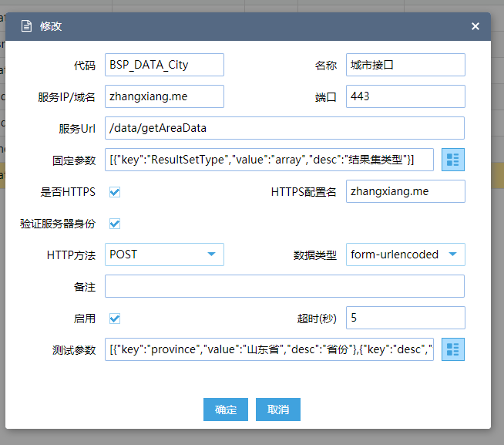This screenshot has width=504, height=445.
Task: Click the 验证服务器身份 label text
Action: [58, 224]
